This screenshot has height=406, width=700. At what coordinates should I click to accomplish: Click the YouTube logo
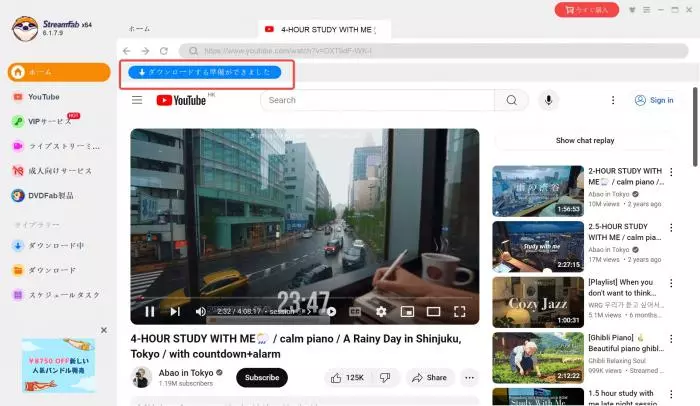181,100
